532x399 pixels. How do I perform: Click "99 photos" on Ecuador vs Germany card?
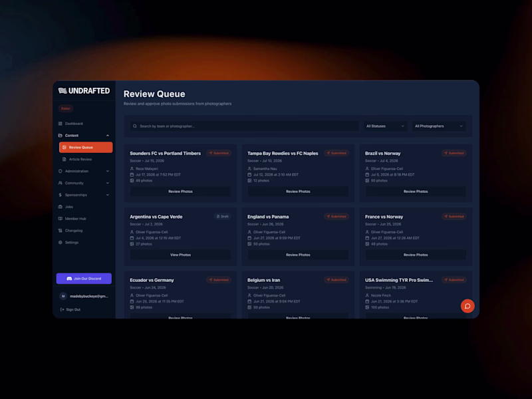(x=144, y=307)
